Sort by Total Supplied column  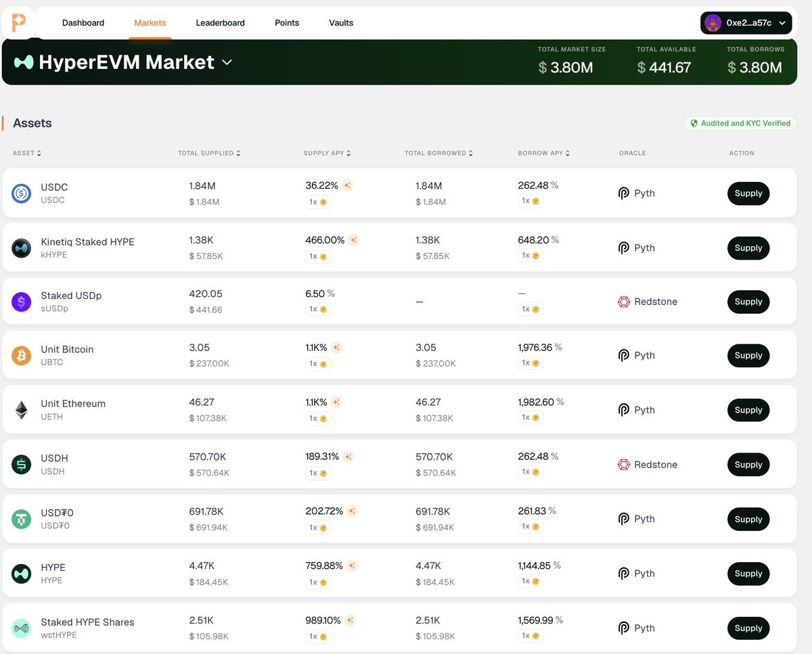209,154
